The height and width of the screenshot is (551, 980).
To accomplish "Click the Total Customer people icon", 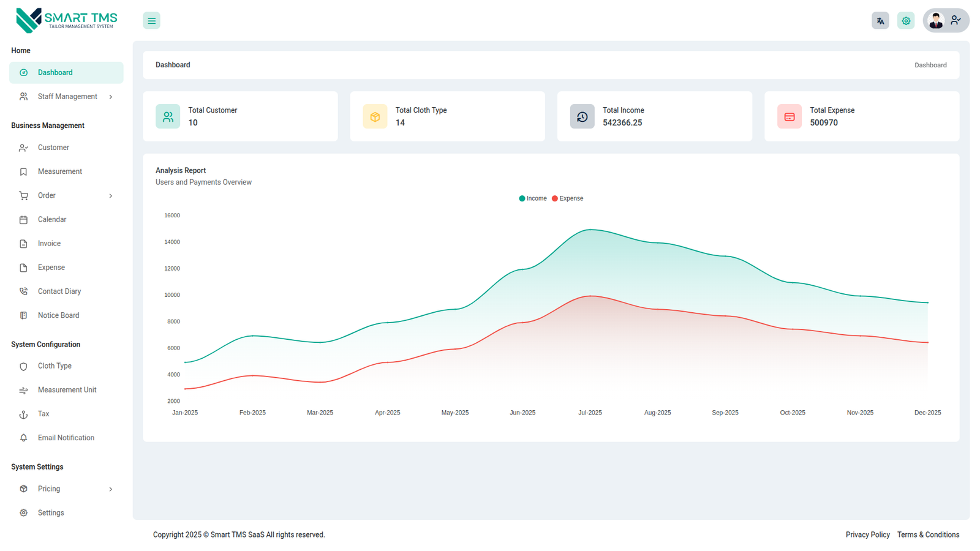I will [x=168, y=116].
